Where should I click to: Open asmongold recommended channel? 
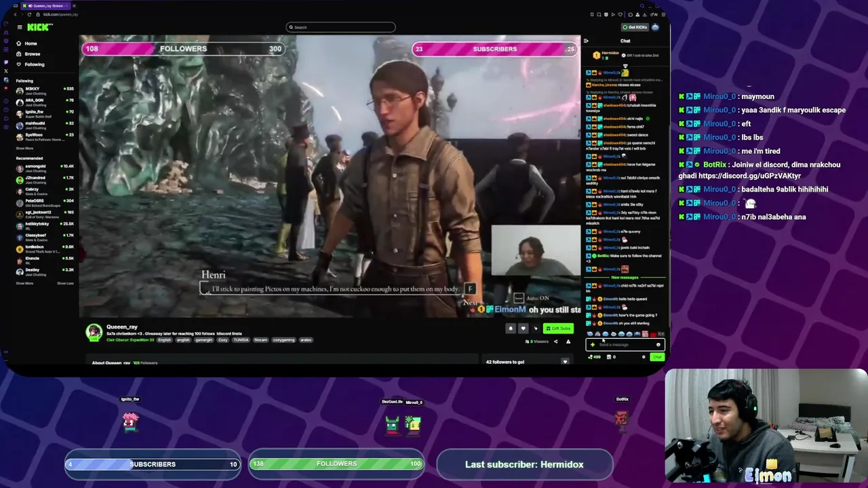point(45,168)
